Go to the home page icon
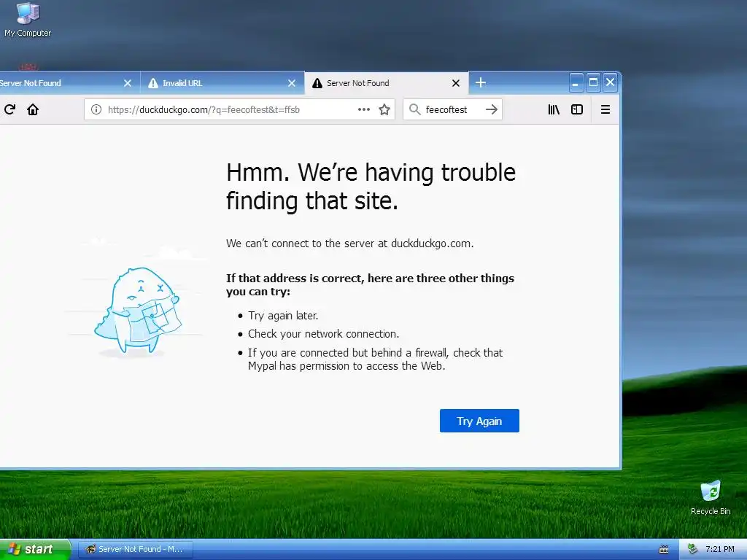Image resolution: width=747 pixels, height=560 pixels. pos(33,109)
